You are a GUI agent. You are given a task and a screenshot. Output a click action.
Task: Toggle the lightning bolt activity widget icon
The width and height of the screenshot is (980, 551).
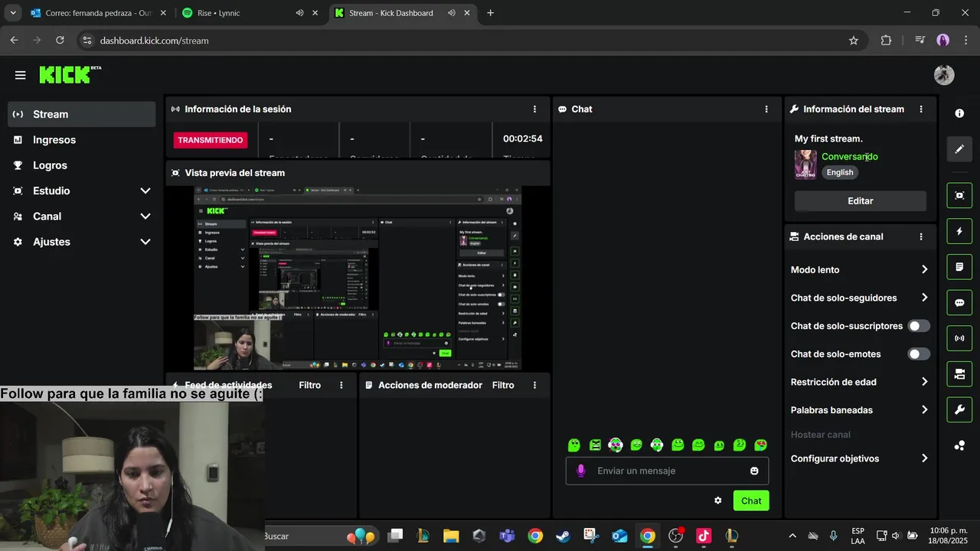959,231
